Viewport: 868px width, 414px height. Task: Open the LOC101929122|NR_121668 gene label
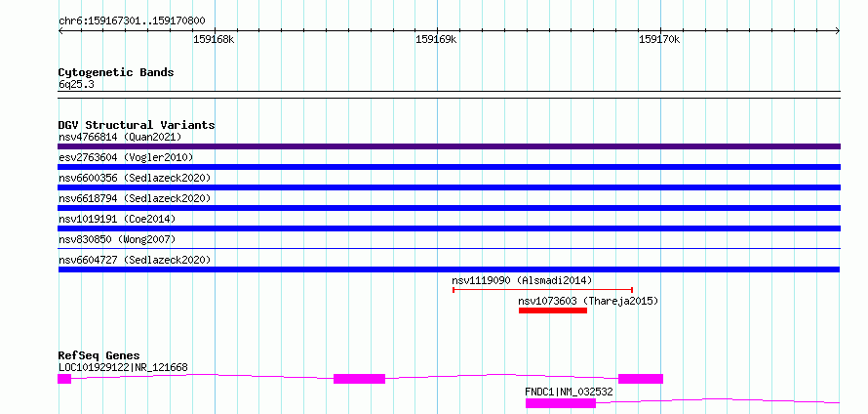123,367
